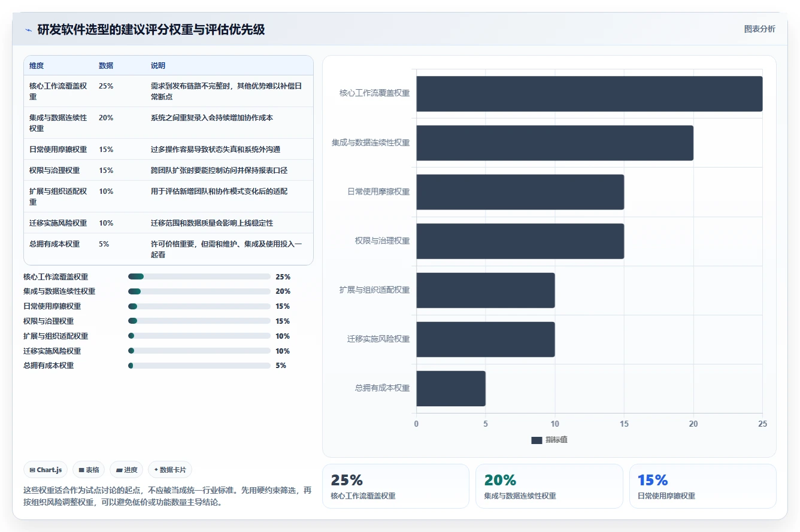Screen dimensions: 800x532
Task: Click the 集成与数据连续性权重 bar in the chart
Action: click(555, 143)
